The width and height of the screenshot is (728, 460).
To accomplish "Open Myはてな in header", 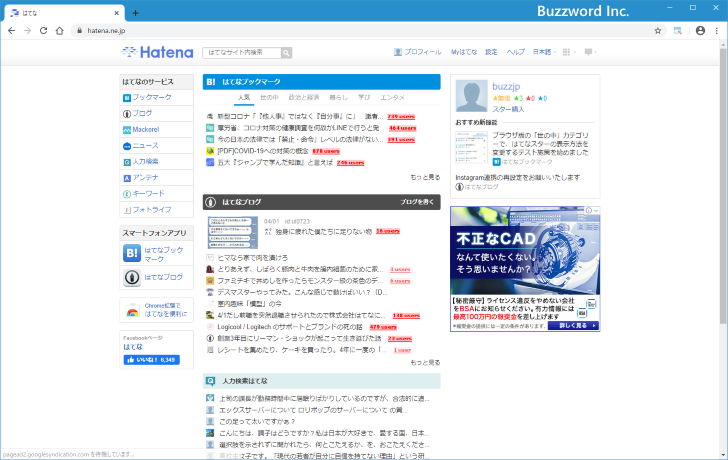I will (x=464, y=52).
